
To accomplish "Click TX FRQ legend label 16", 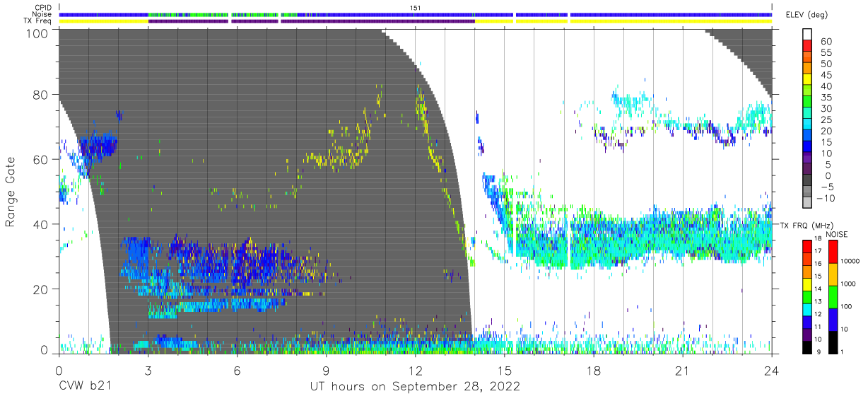I will pos(818,263).
